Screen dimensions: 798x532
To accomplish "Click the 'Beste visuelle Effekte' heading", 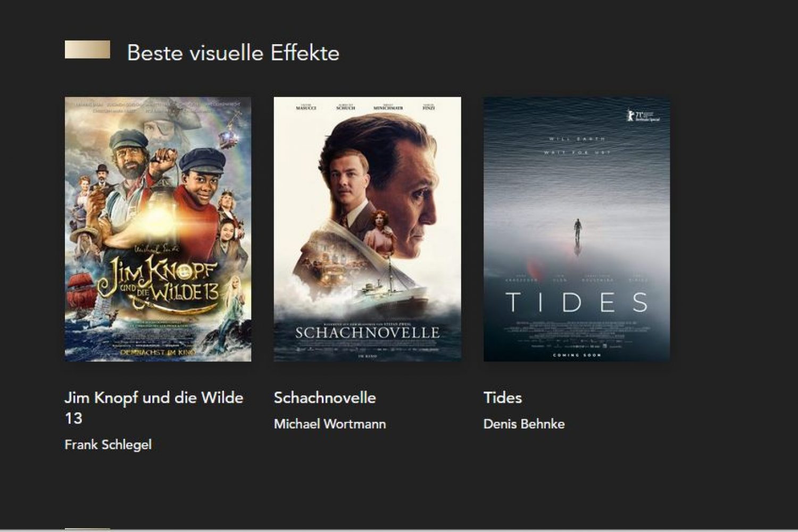I will (233, 53).
